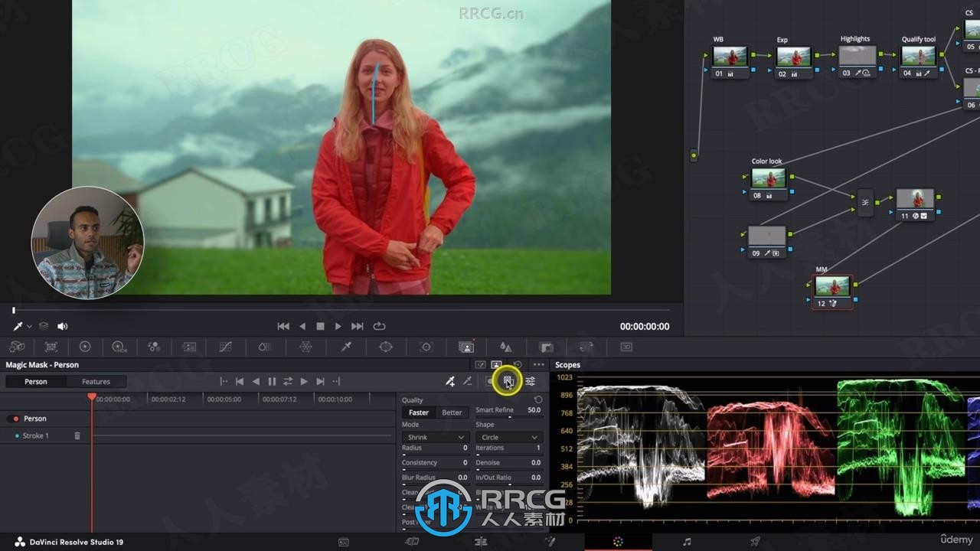
Task: Toggle bidirectional tracking in Magic Mask
Action: [288, 381]
